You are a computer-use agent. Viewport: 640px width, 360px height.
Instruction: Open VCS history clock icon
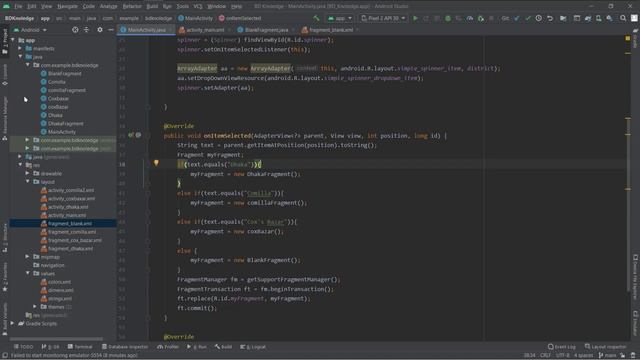point(539,18)
